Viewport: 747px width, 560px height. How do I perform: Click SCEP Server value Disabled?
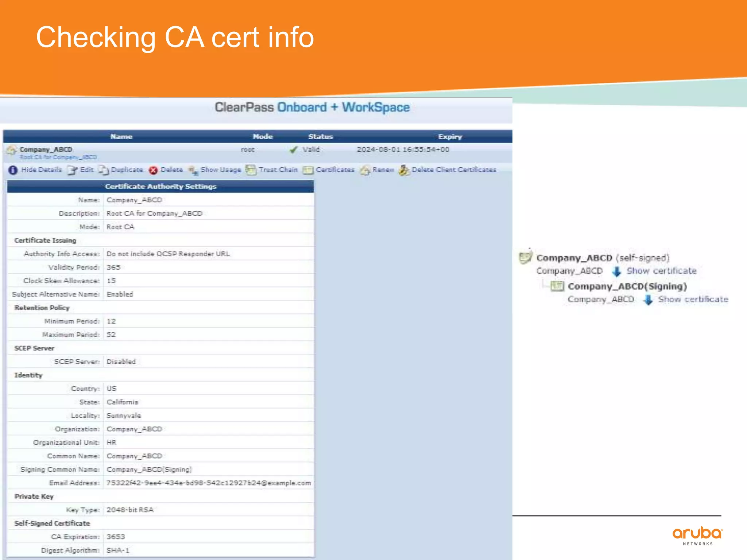click(121, 362)
